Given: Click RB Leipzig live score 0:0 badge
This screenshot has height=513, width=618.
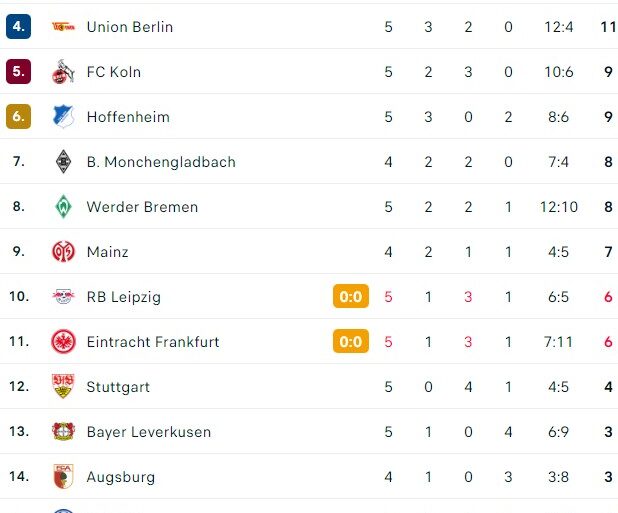Looking at the screenshot, I should coord(350,297).
